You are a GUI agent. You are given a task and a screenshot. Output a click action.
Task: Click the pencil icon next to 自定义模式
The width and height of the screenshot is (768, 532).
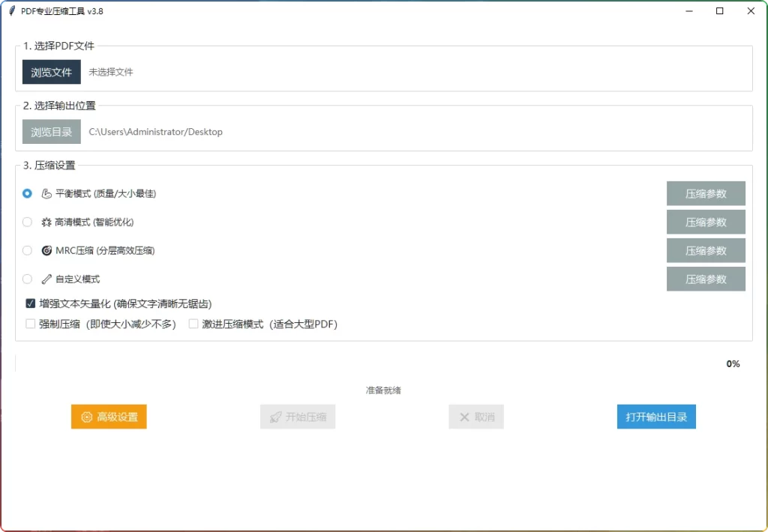click(45, 279)
